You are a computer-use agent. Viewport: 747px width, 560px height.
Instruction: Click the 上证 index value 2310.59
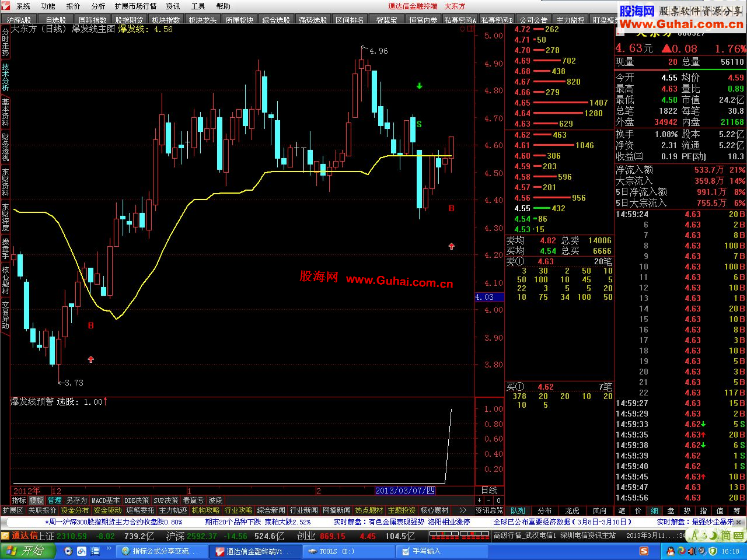pyautogui.click(x=72, y=535)
